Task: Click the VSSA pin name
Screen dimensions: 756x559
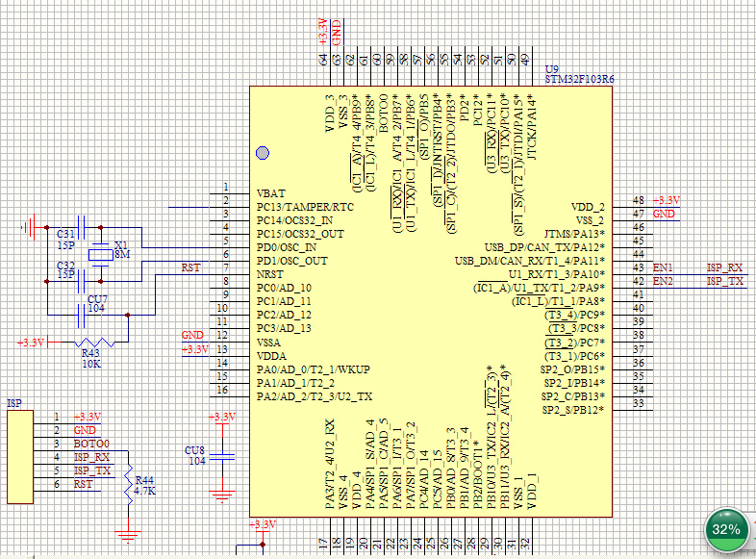Action: coord(268,343)
